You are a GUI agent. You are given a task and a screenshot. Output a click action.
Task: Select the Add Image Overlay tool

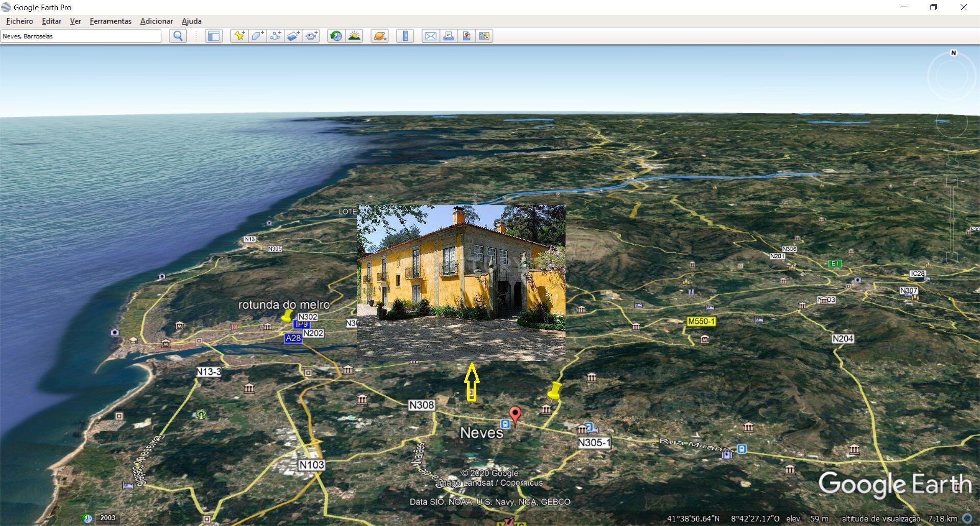click(x=293, y=36)
